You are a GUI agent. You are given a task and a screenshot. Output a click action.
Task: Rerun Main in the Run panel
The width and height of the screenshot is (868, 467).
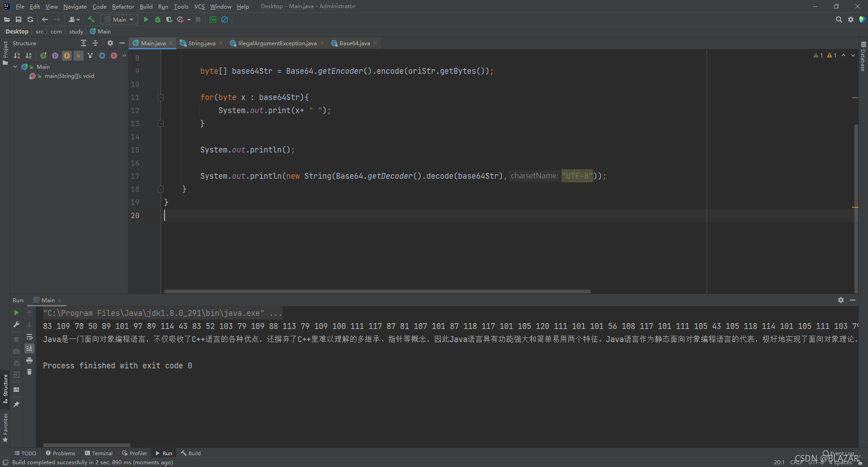[16, 313]
